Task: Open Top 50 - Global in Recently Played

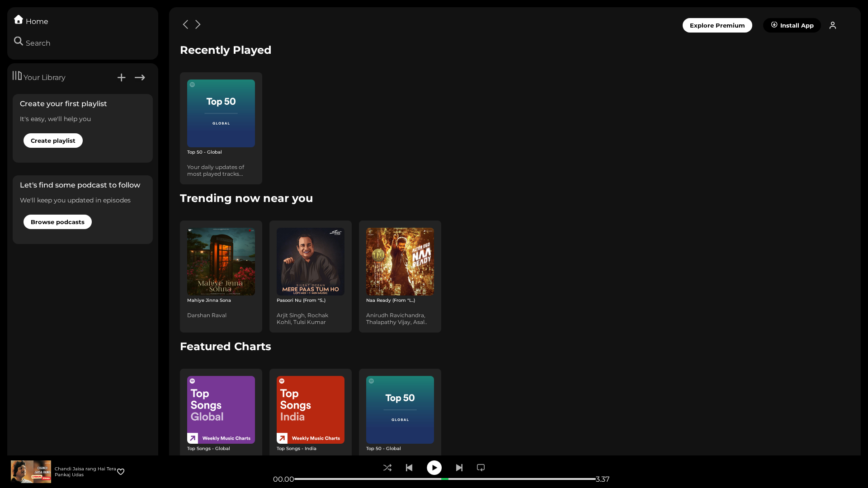Action: click(221, 128)
